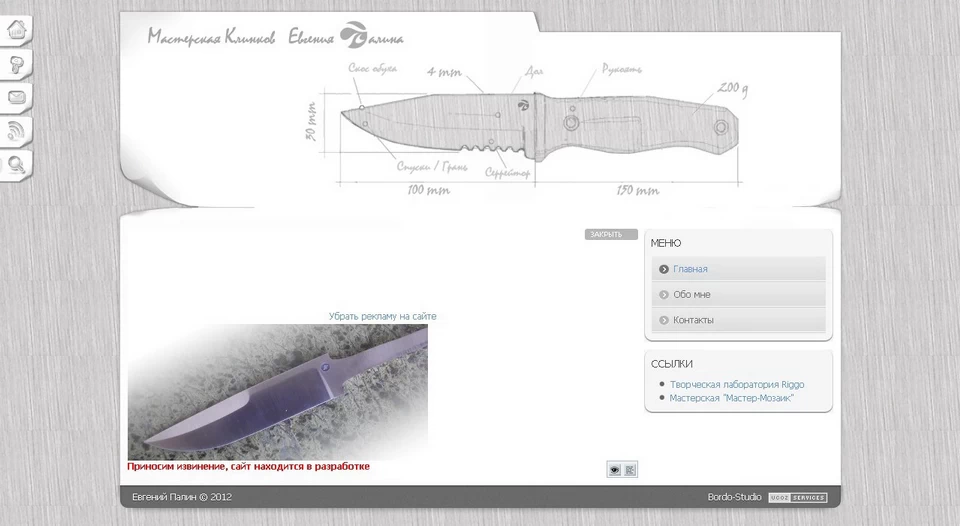This screenshot has width=960, height=526.
Task: Open the Обо мне menu item
Action: [x=691, y=295]
